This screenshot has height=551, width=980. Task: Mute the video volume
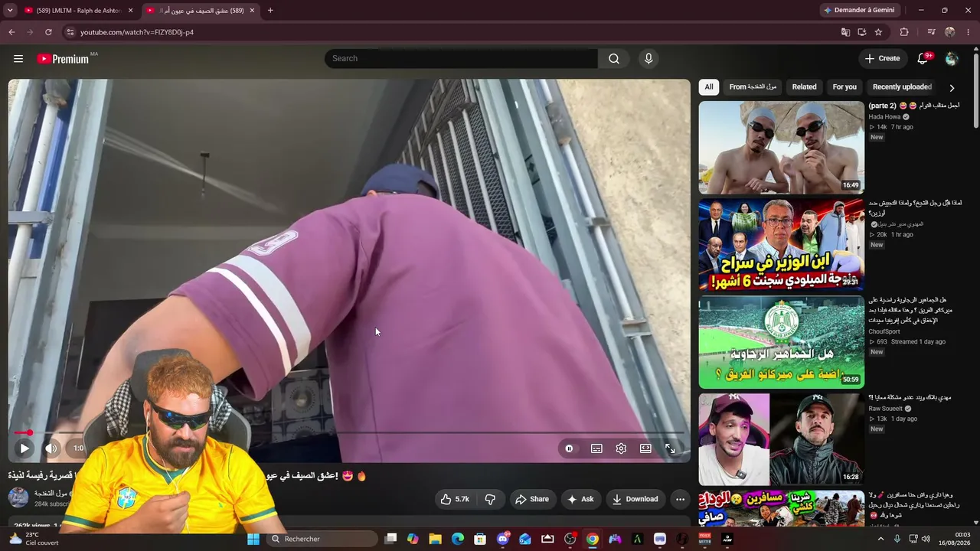click(51, 448)
